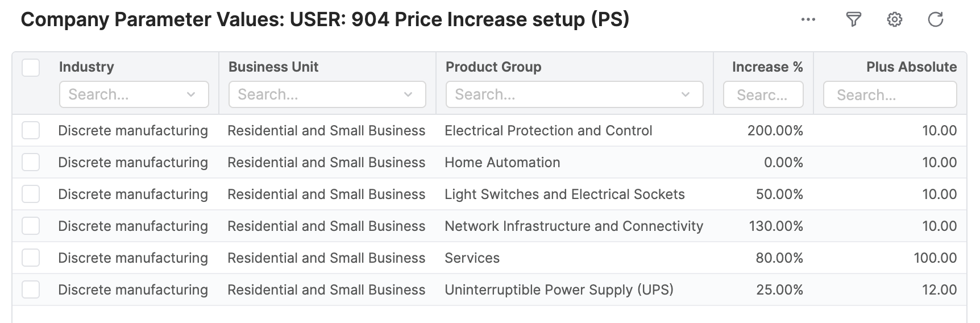
Task: Check the Uninterruptible Power Supply row checkbox
Action: (31, 290)
